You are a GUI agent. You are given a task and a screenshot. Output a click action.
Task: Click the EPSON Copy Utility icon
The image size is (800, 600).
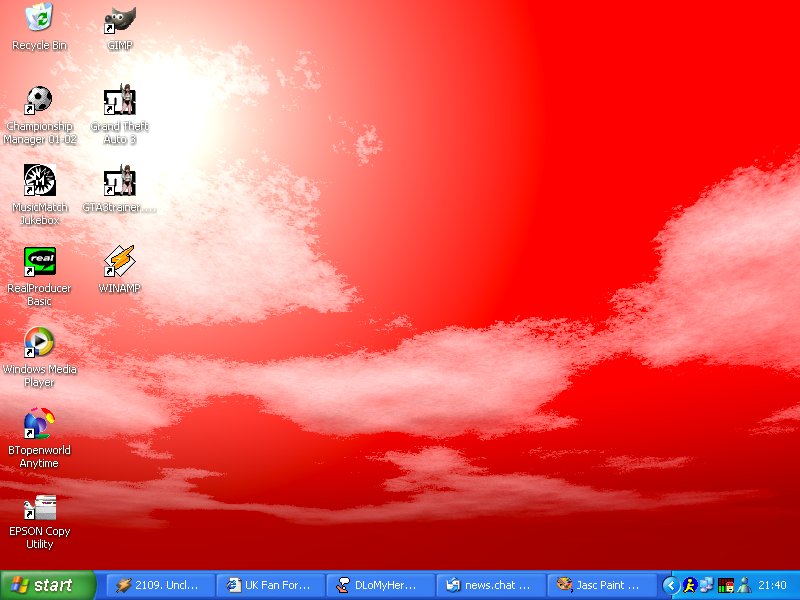click(x=39, y=506)
